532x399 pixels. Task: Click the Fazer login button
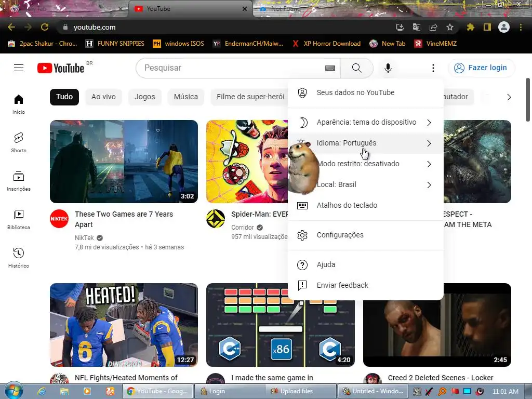coord(481,68)
